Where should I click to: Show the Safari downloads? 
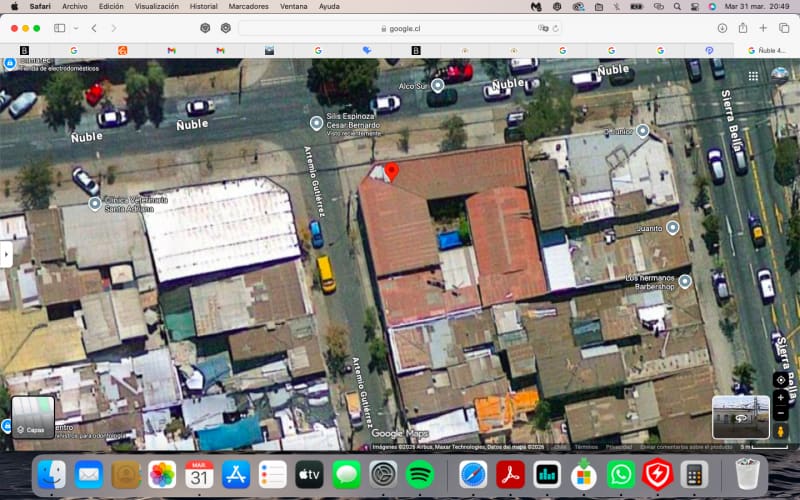pos(722,28)
